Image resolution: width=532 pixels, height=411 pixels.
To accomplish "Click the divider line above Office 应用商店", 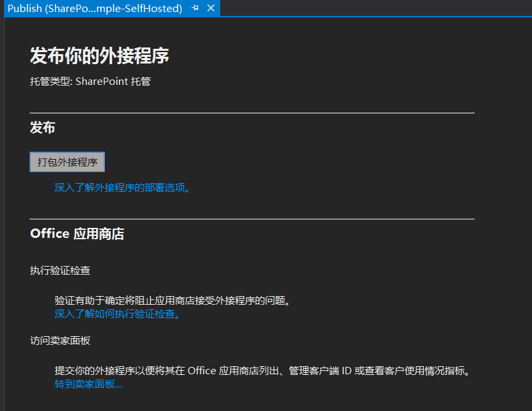I will pyautogui.click(x=252, y=219).
